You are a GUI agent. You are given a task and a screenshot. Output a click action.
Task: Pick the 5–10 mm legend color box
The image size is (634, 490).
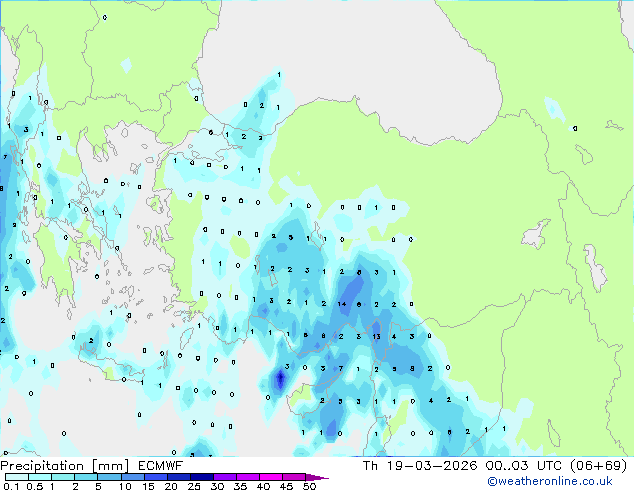tap(109, 477)
